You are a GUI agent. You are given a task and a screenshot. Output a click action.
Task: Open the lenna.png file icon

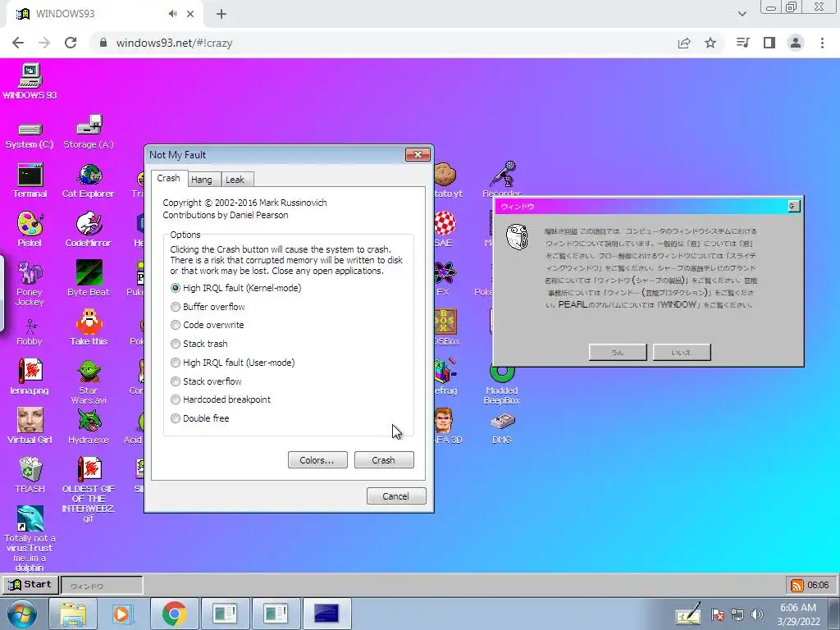(30, 377)
